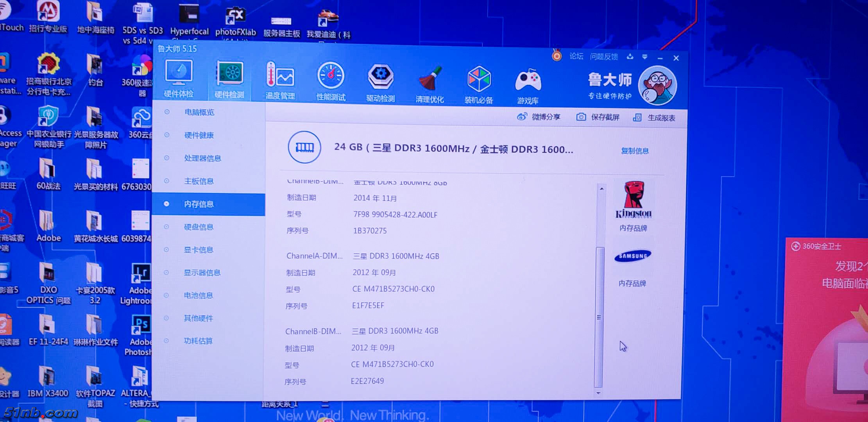Click the memory list scrollbar thumb

(599, 316)
